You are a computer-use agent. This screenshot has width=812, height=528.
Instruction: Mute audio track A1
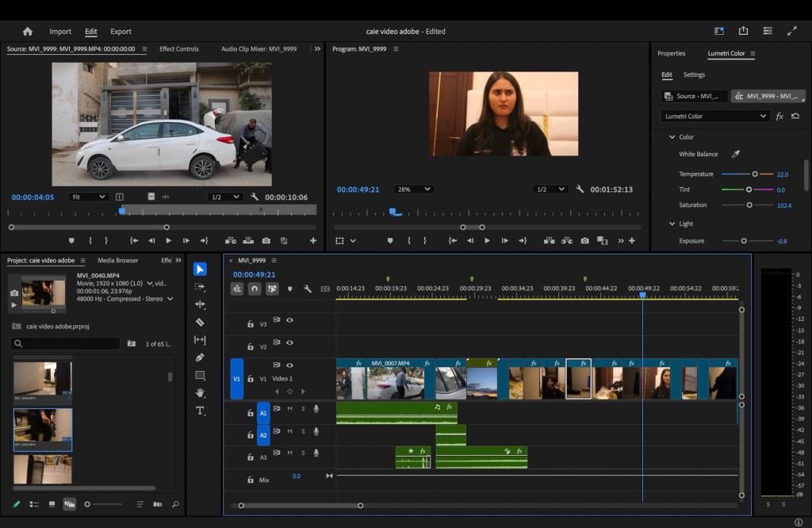[289, 409]
